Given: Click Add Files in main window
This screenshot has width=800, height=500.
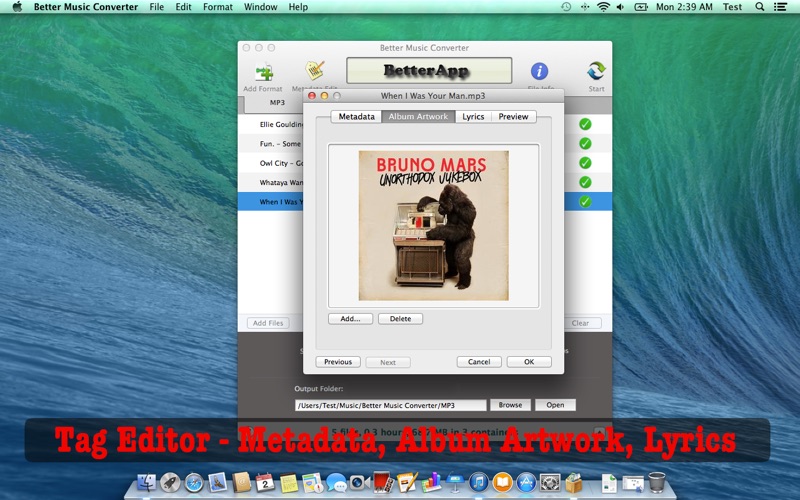Looking at the screenshot, I should click(x=268, y=323).
